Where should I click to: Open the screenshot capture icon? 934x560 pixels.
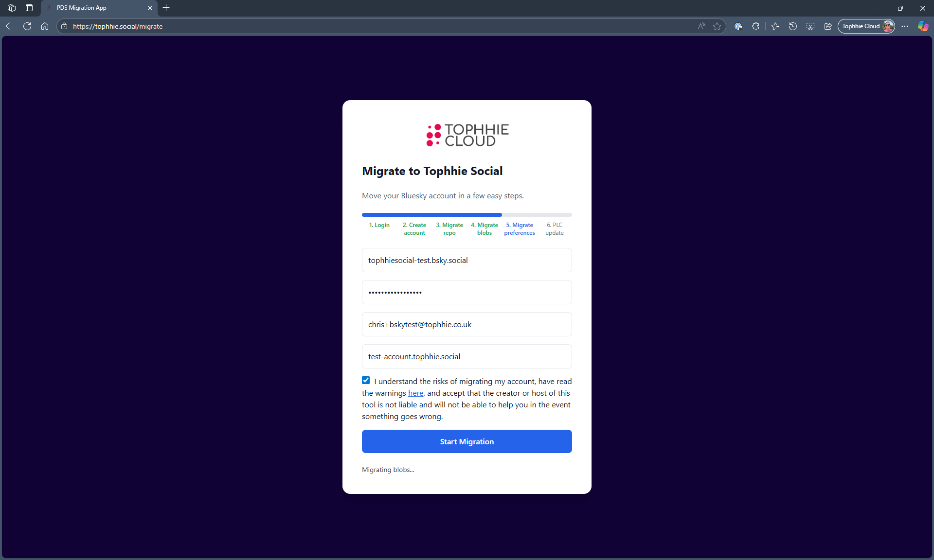810,26
